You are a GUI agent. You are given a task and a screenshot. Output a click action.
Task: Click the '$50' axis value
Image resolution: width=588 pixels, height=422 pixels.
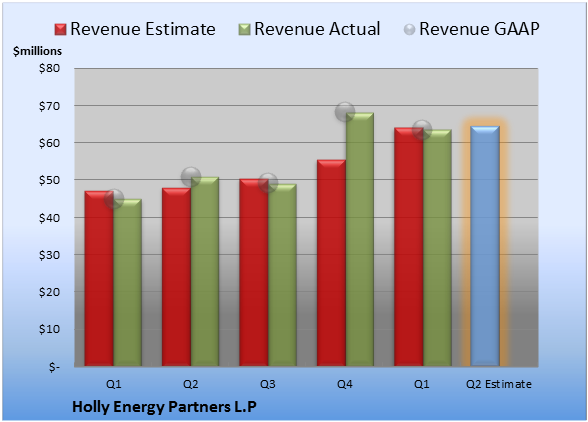pyautogui.click(x=49, y=180)
